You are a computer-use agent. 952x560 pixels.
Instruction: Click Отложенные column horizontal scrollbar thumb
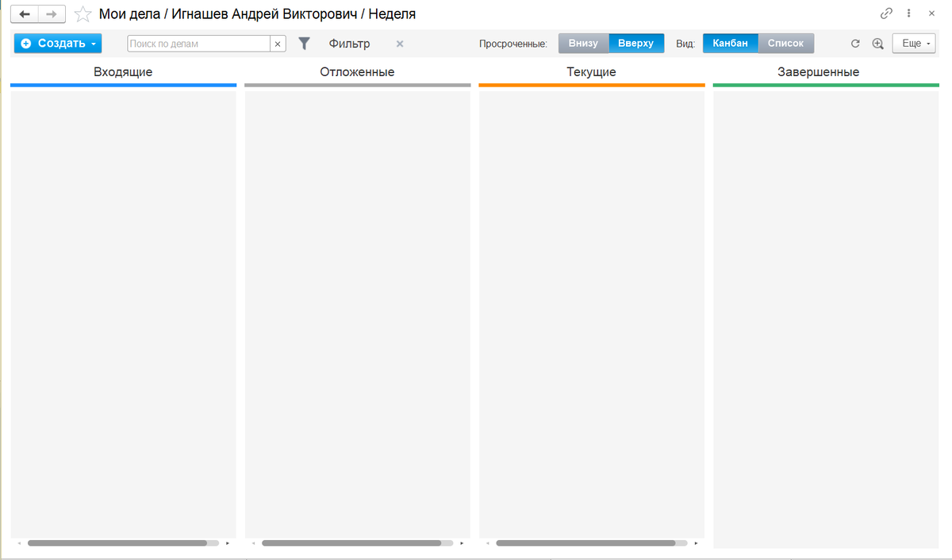[351, 543]
